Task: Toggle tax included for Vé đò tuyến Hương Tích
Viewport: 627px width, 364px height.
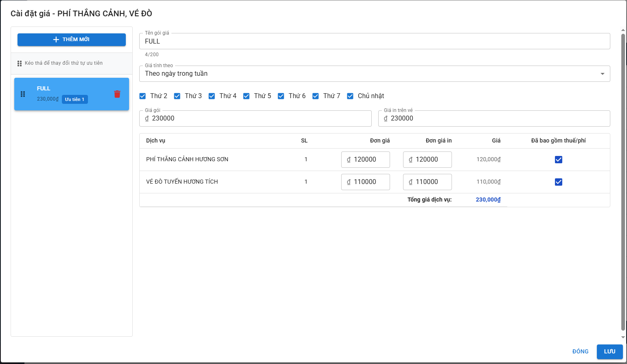Action: pos(559,182)
